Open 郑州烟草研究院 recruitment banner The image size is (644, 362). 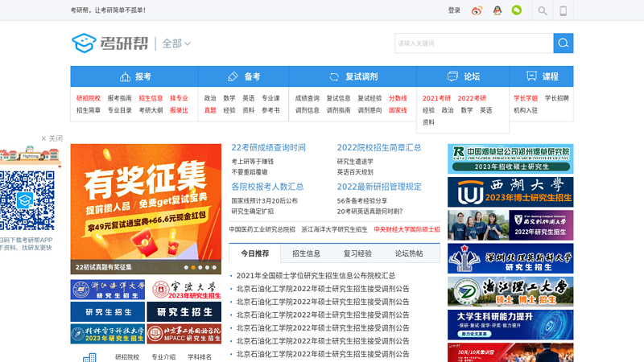(x=510, y=158)
